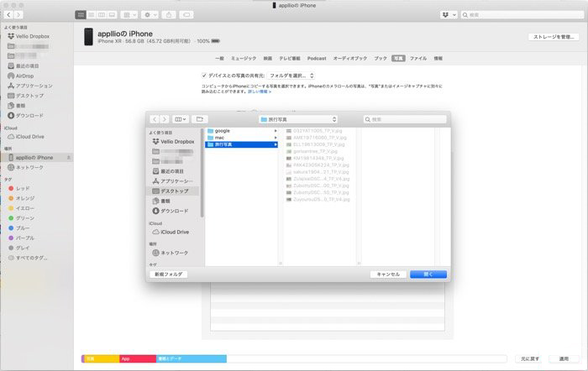This screenshot has height=371, width=588.
Task: Go back with the Finder toolbar back arrow
Action: (x=8, y=14)
